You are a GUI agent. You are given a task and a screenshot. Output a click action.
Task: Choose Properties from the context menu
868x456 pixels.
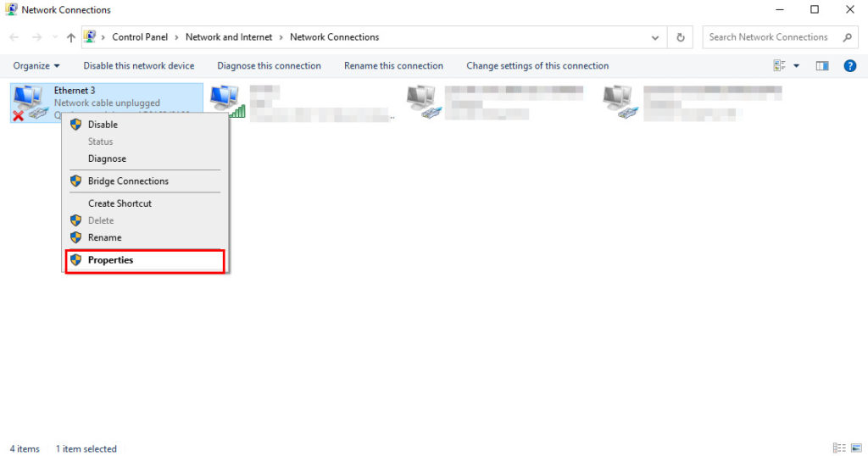[110, 260]
